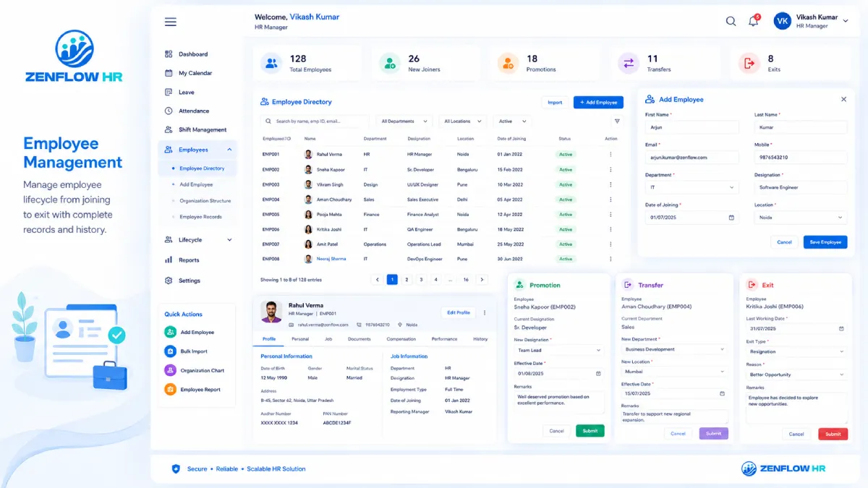Screen dimensions: 868x488
Task: Open Location dropdown showing Noida
Action: [801, 218]
